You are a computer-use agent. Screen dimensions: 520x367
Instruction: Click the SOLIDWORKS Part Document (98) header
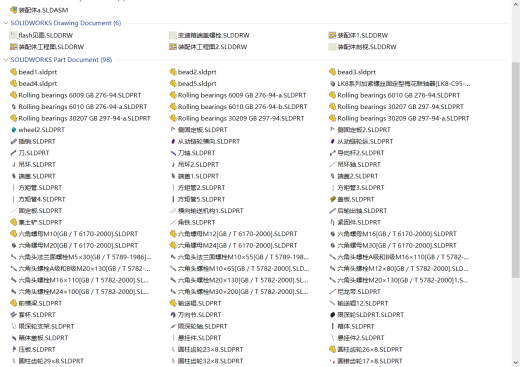click(61, 60)
